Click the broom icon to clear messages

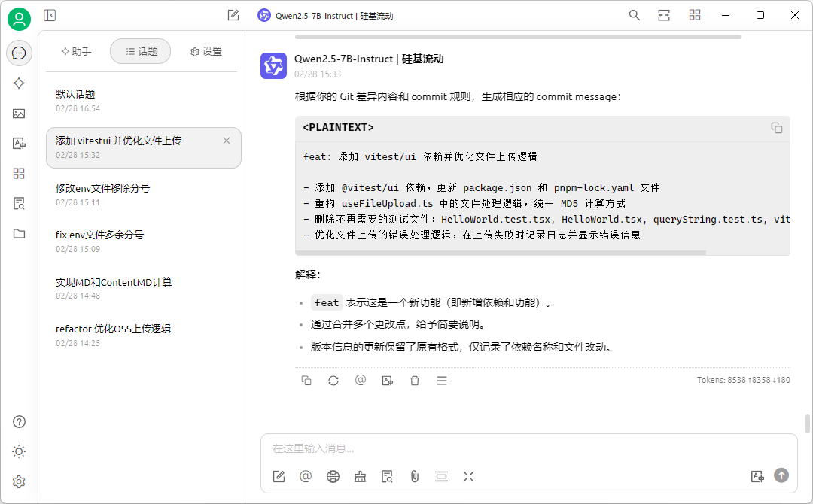click(360, 476)
